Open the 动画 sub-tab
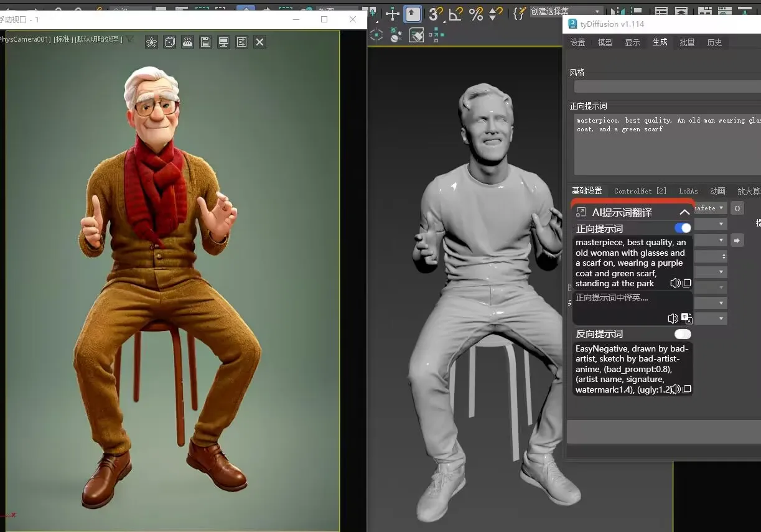Viewport: 761px width, 532px height. tap(718, 191)
